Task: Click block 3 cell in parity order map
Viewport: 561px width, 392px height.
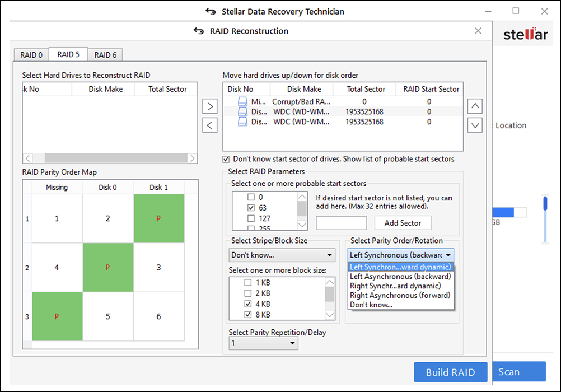Action: point(159,268)
